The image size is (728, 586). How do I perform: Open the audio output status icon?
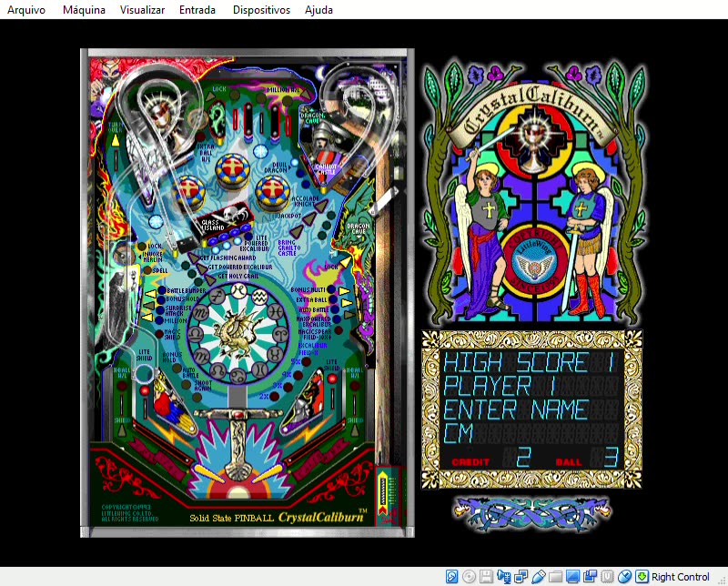503,576
